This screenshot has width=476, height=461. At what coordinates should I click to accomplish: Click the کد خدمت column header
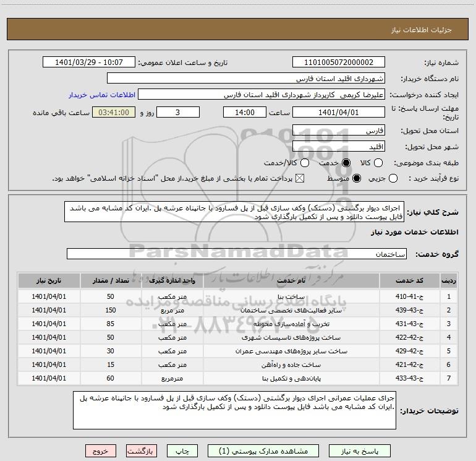coord(409,280)
